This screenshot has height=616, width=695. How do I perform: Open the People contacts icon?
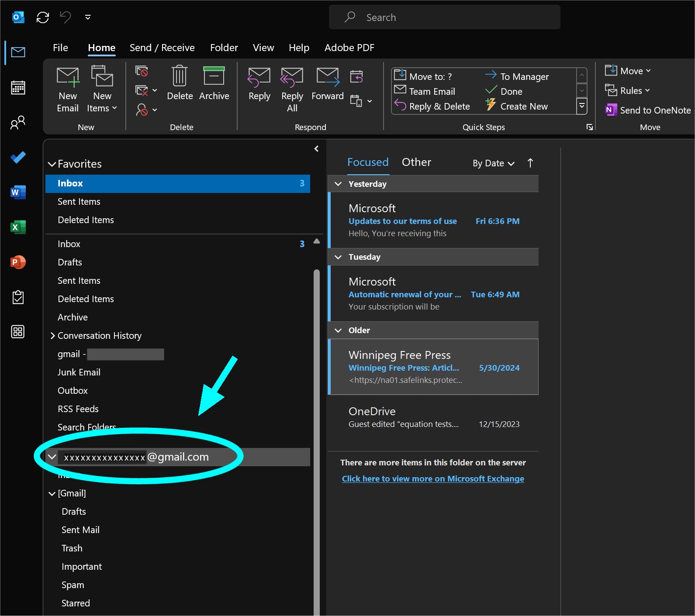pos(18,123)
